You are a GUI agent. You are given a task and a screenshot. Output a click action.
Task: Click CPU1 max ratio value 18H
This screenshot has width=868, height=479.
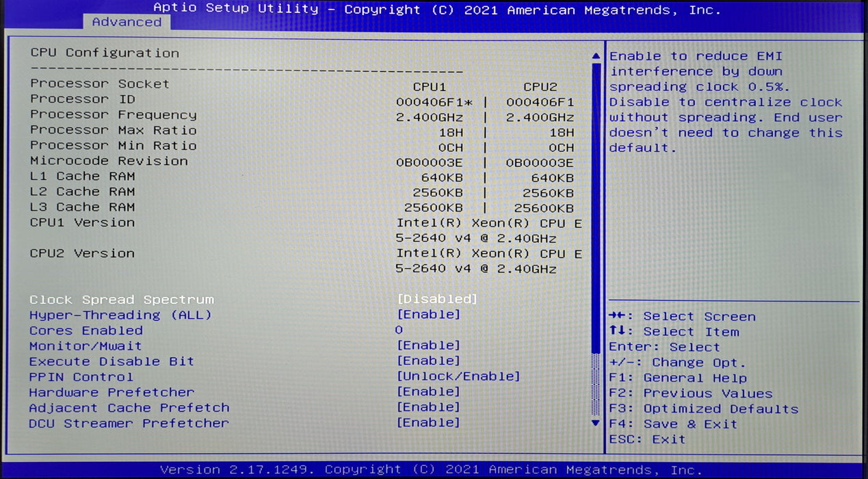pyautogui.click(x=451, y=133)
